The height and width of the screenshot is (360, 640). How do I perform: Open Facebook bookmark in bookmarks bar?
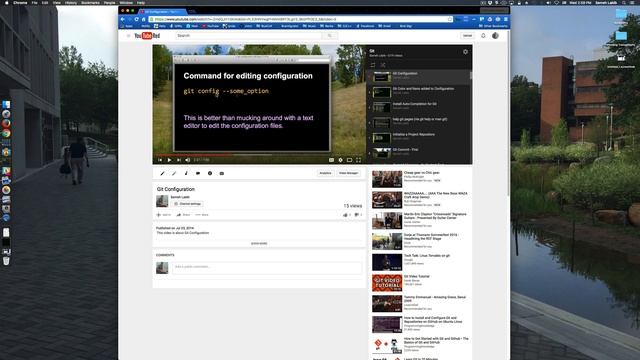point(365,26)
